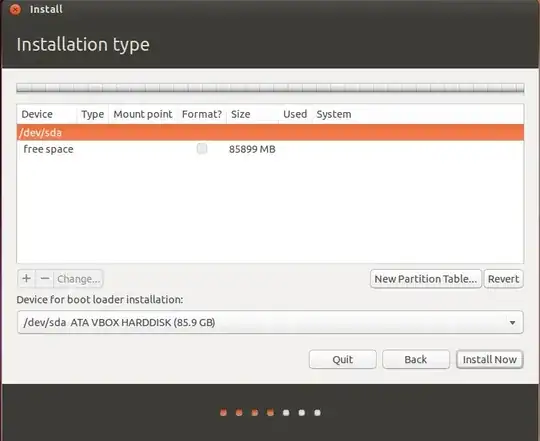Close the Install window with red button
This screenshot has width=540, height=441.
click(15, 9)
